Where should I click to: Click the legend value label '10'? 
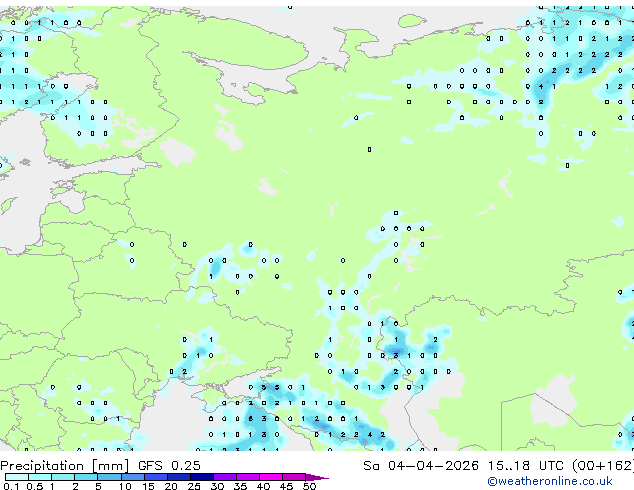click(x=125, y=486)
